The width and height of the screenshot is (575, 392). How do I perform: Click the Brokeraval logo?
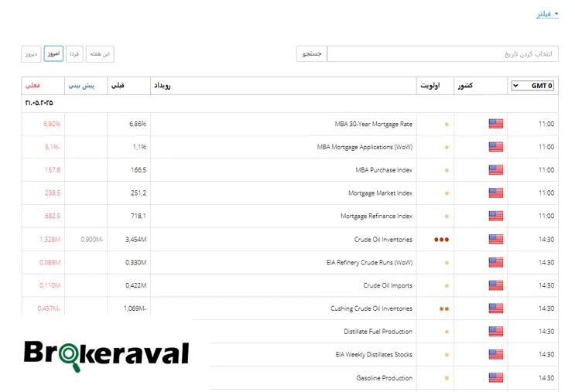pyautogui.click(x=106, y=354)
